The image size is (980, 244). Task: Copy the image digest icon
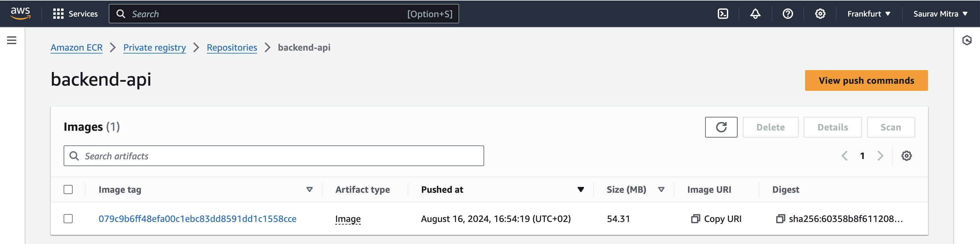coord(780,219)
